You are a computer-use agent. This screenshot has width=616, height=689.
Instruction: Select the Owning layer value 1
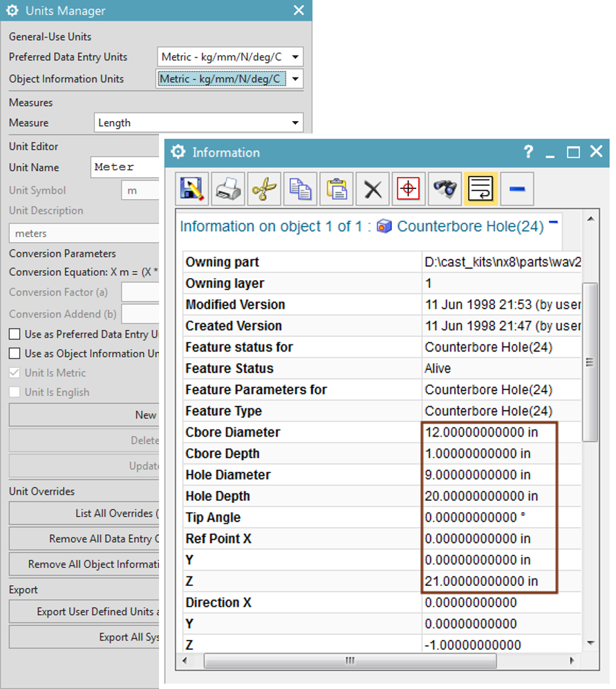point(428,284)
